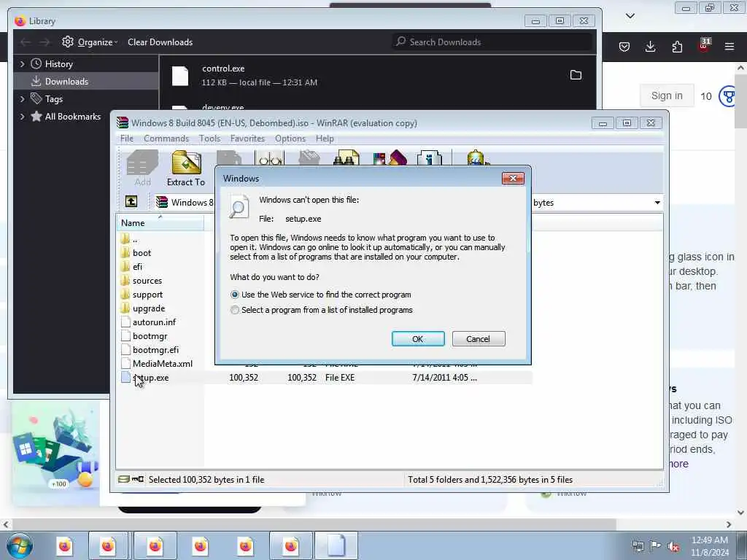
Task: Click the Organize gear icon in Library
Action: [68, 42]
